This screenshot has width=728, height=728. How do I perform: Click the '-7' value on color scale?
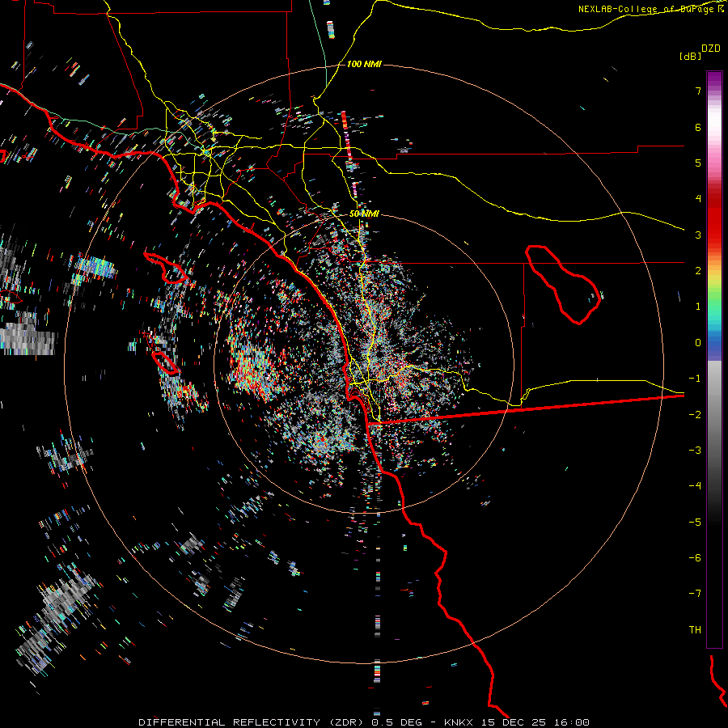point(695,594)
